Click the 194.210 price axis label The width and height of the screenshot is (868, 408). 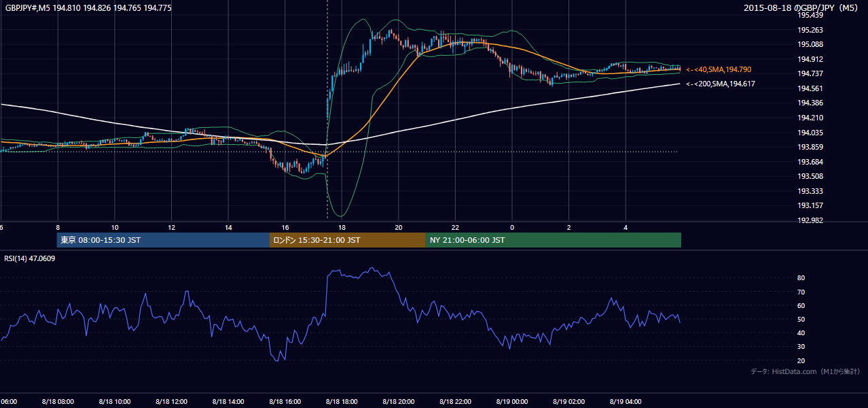[810, 118]
